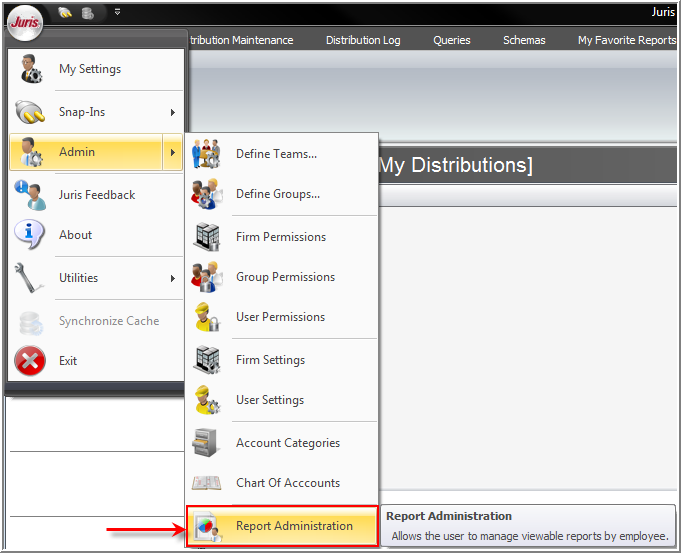Click the Firm Permissions building icon
This screenshot has width=681, height=553.
pos(207,237)
